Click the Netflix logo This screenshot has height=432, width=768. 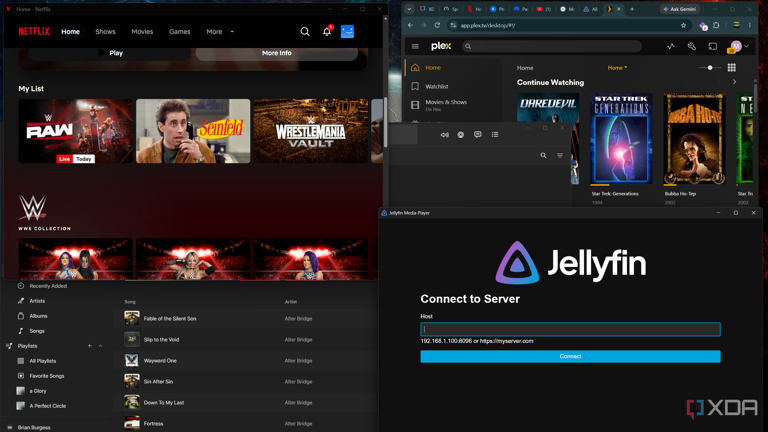tap(34, 32)
